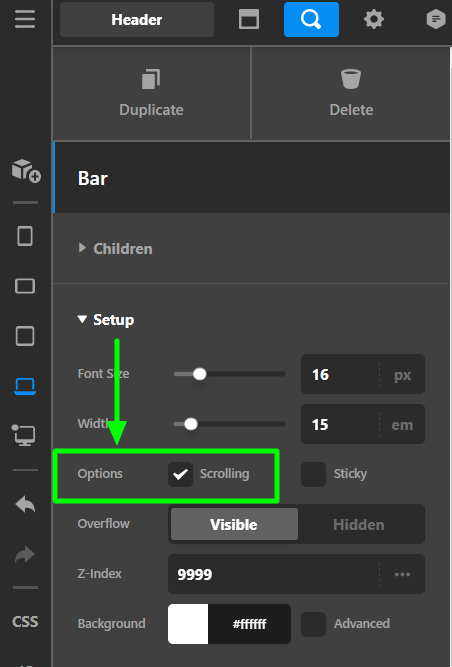Expand the Children section
Viewport: 452px width, 667px height.
[x=115, y=248]
